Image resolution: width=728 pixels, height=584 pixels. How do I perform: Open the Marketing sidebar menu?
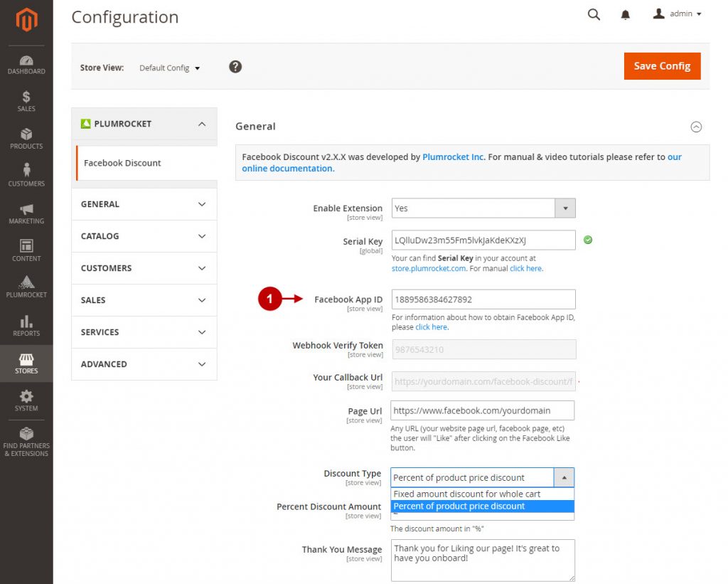pos(26,213)
